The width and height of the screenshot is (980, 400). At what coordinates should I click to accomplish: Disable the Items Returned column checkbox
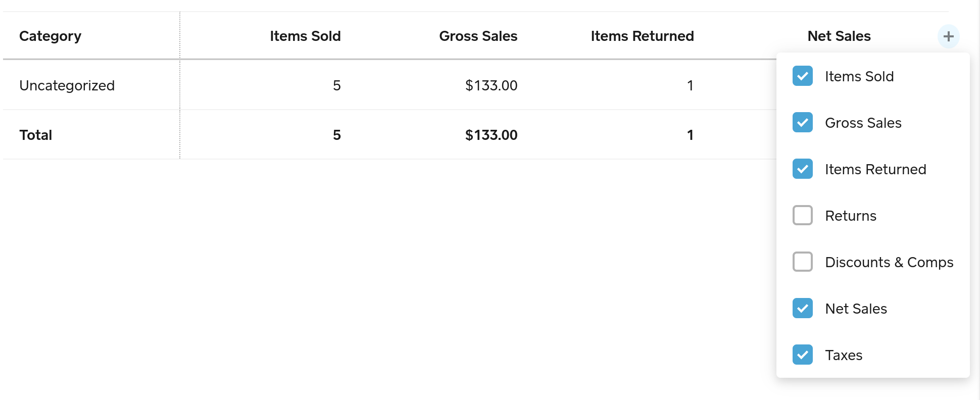pyautogui.click(x=802, y=169)
